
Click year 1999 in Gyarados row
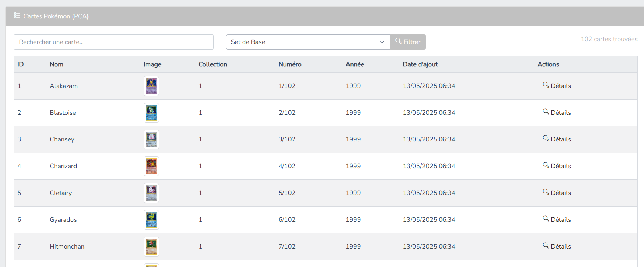[x=353, y=220]
